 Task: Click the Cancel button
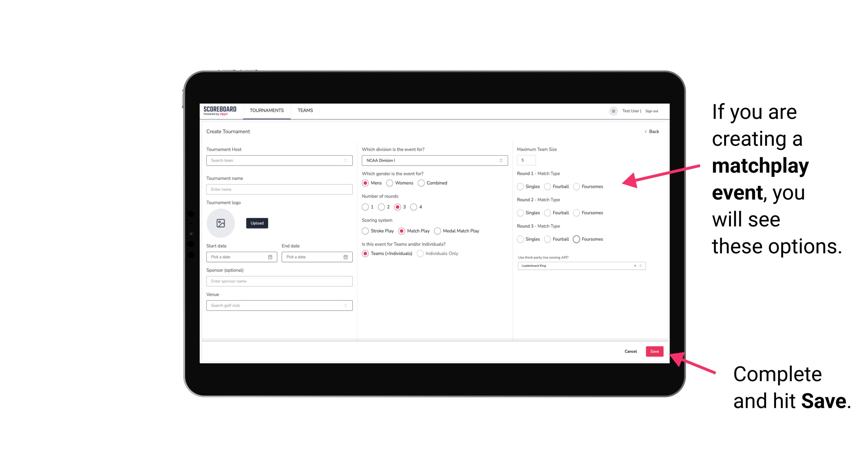(630, 351)
